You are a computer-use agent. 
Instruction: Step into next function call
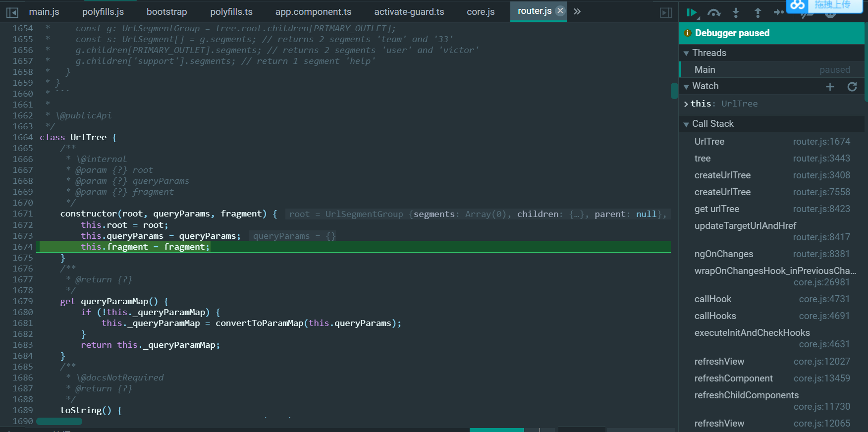tap(736, 13)
